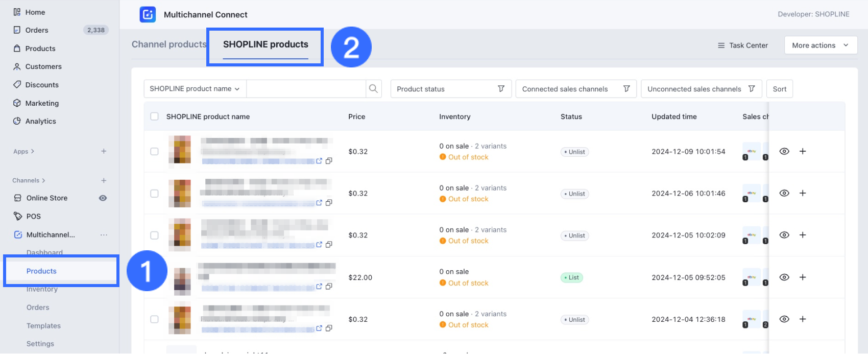Viewport: 868px width, 354px height.
Task: Open the external link icon in the first product row
Action: [x=319, y=161]
